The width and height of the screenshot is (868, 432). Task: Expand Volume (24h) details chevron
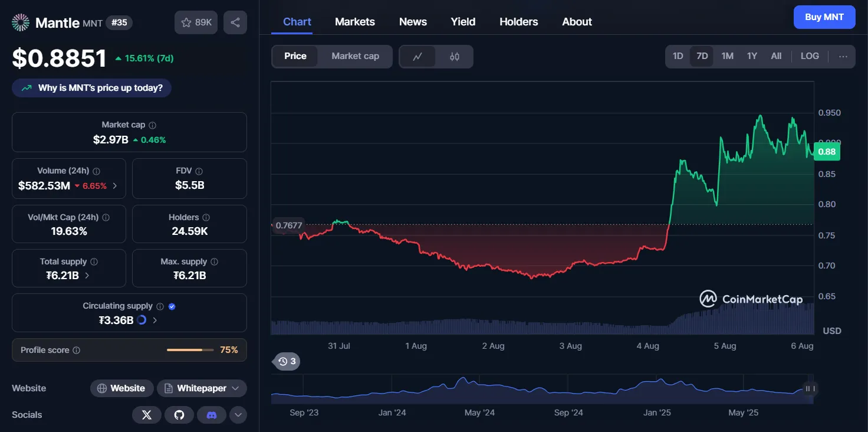click(114, 185)
